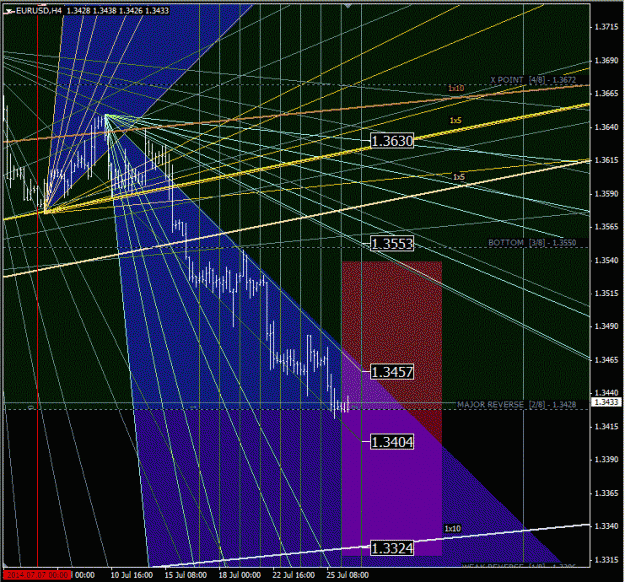Click the 1.3640 price axis value
625x582 pixels.
[606, 127]
